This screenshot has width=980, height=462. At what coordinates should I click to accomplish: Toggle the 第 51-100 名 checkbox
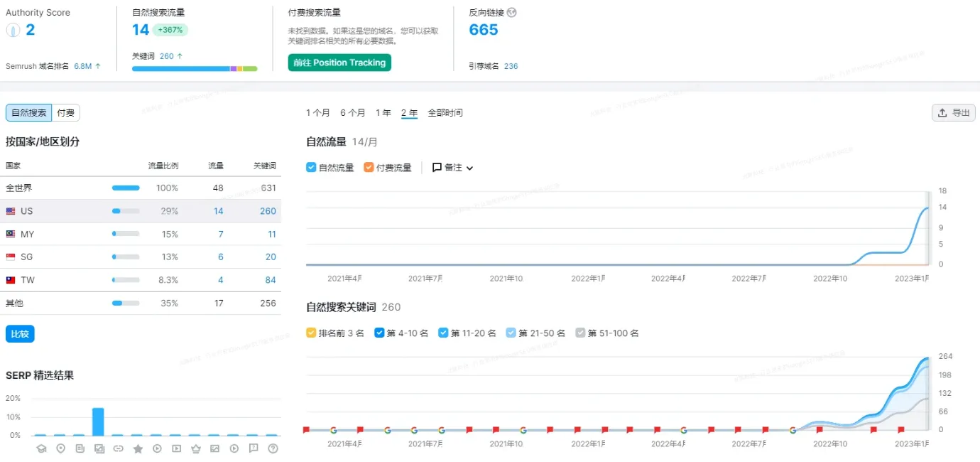(x=581, y=332)
